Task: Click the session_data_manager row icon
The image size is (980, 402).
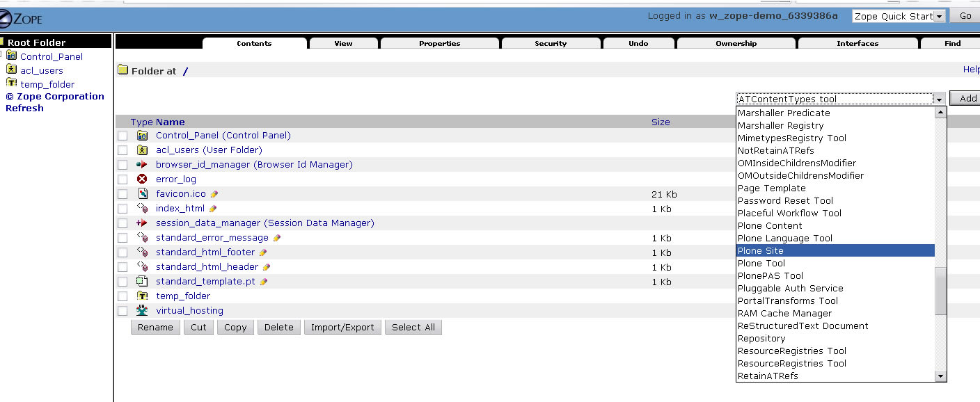Action: pos(143,223)
